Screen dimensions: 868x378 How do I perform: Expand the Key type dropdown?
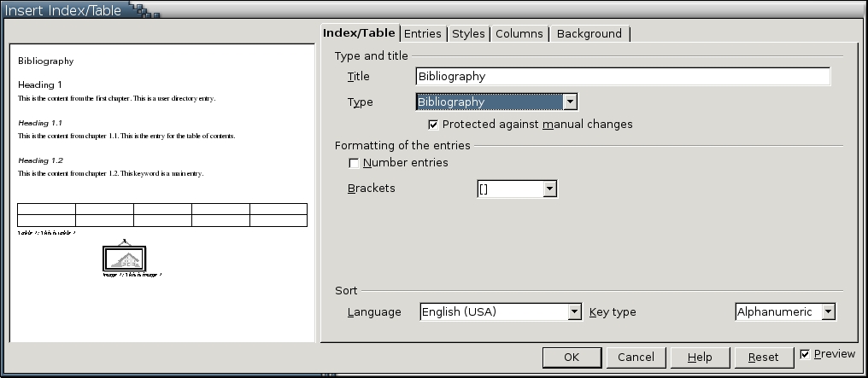(x=827, y=312)
